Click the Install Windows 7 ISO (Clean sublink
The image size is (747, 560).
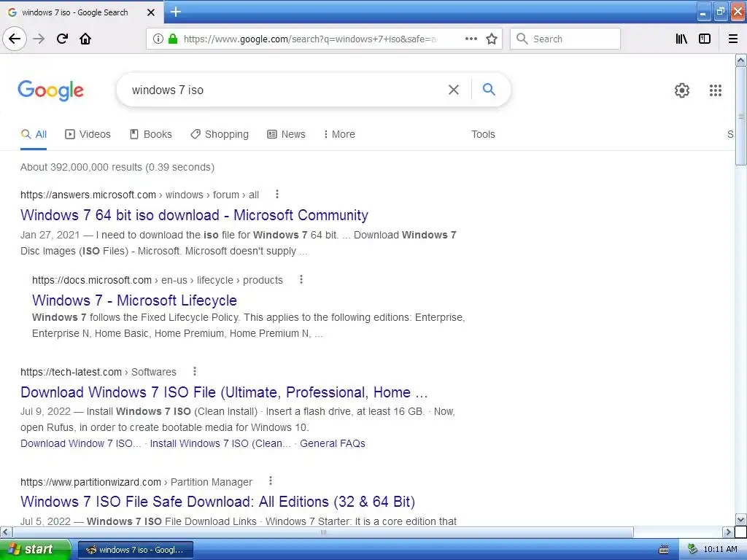coord(220,443)
